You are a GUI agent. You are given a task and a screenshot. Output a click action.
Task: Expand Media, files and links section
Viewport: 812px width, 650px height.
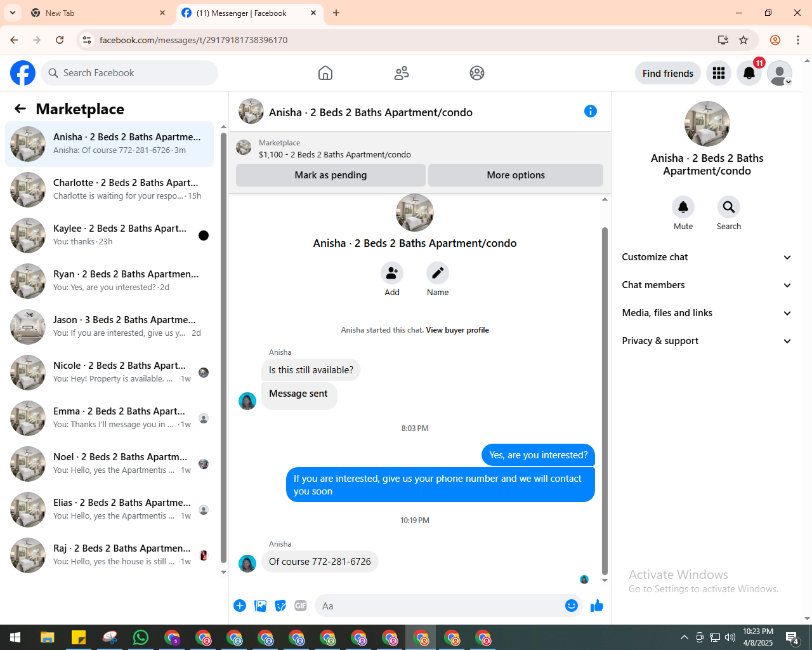[x=707, y=313]
